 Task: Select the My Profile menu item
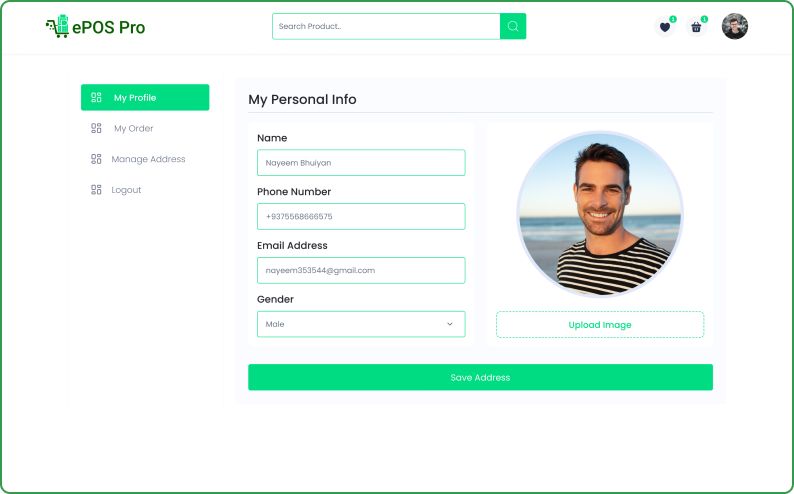tap(145, 97)
